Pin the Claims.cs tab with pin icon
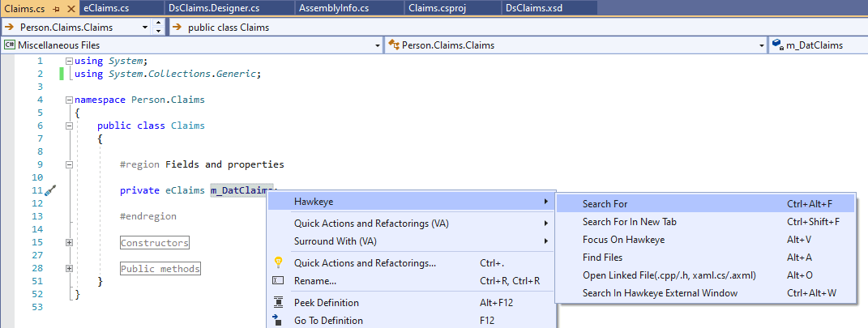The height and width of the screenshot is (328, 868). pos(56,8)
